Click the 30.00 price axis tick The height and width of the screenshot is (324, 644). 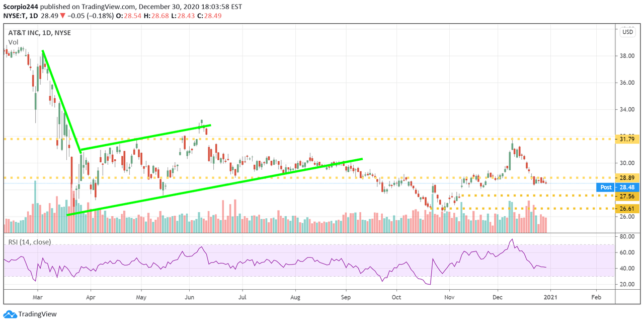pos(627,163)
